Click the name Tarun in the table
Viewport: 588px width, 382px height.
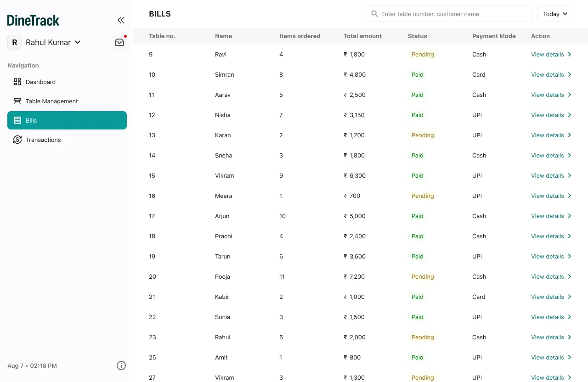(222, 256)
